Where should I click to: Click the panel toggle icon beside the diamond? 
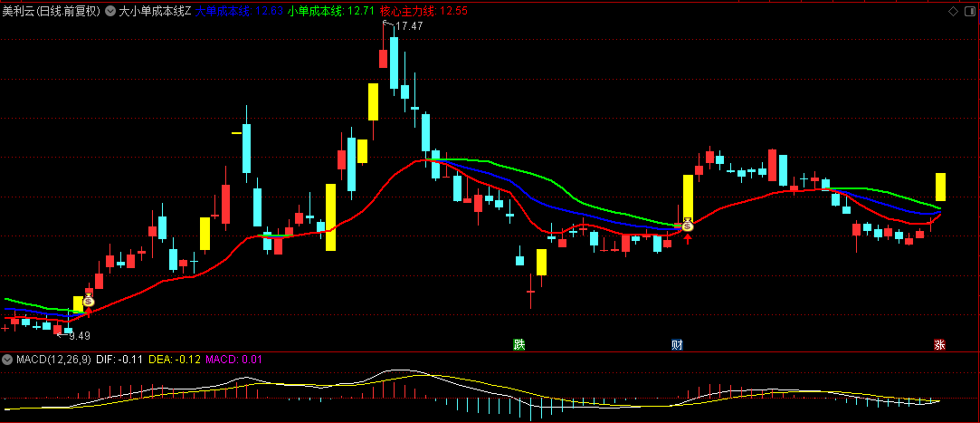tap(969, 11)
